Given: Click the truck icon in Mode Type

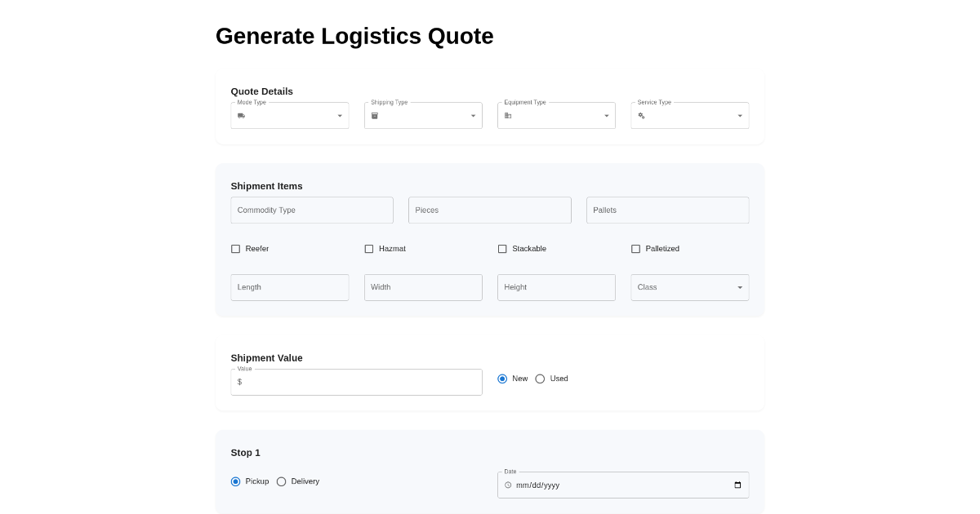Looking at the screenshot, I should [x=241, y=116].
